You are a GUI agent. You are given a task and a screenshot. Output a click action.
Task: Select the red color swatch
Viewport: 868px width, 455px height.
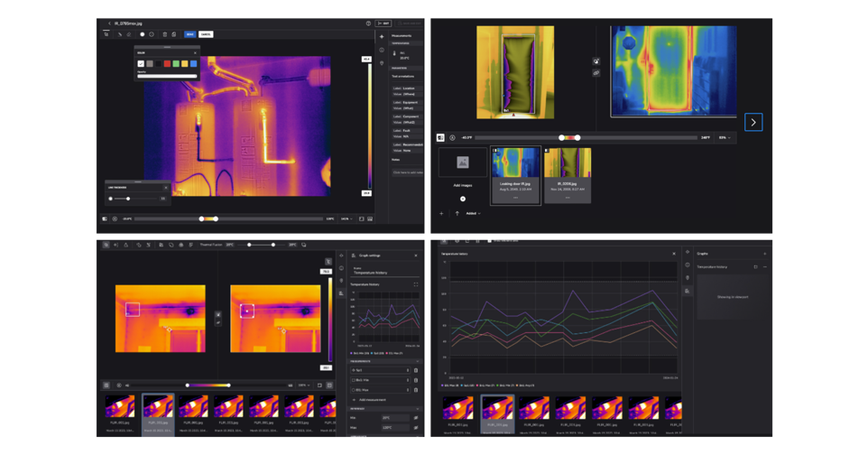point(167,64)
